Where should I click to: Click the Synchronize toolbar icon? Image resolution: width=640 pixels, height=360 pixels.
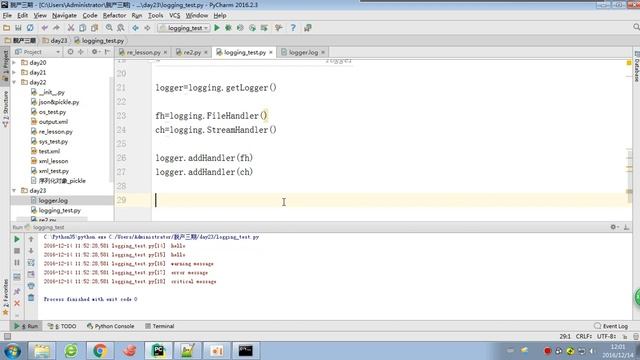(30, 28)
